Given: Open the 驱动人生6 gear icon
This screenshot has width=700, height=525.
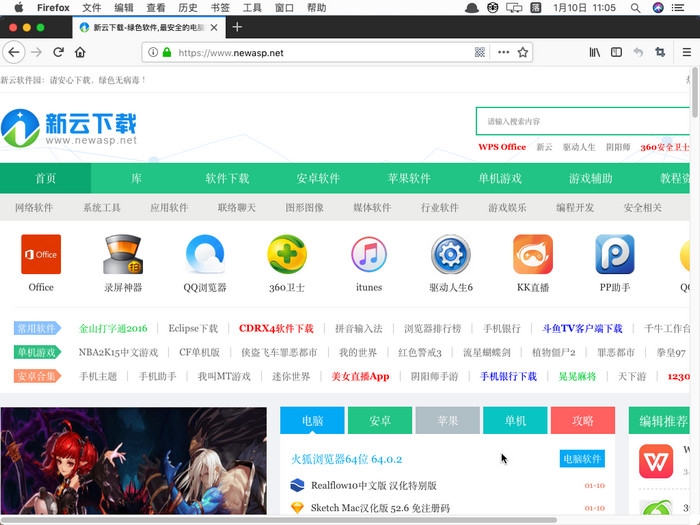Looking at the screenshot, I should (451, 254).
